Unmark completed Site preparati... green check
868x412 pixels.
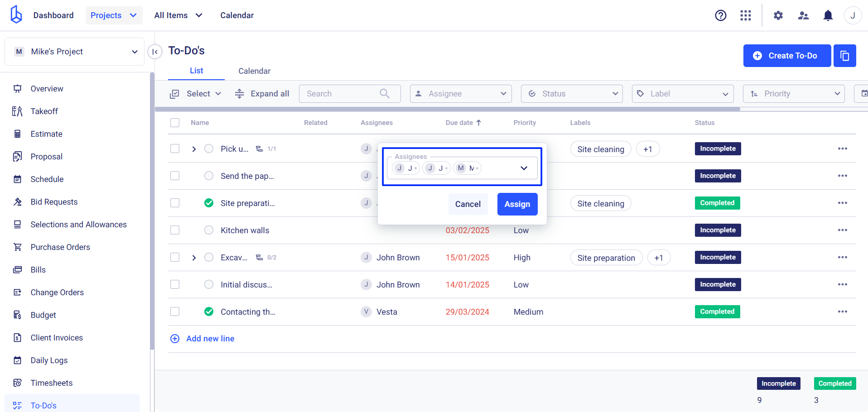[x=209, y=203]
